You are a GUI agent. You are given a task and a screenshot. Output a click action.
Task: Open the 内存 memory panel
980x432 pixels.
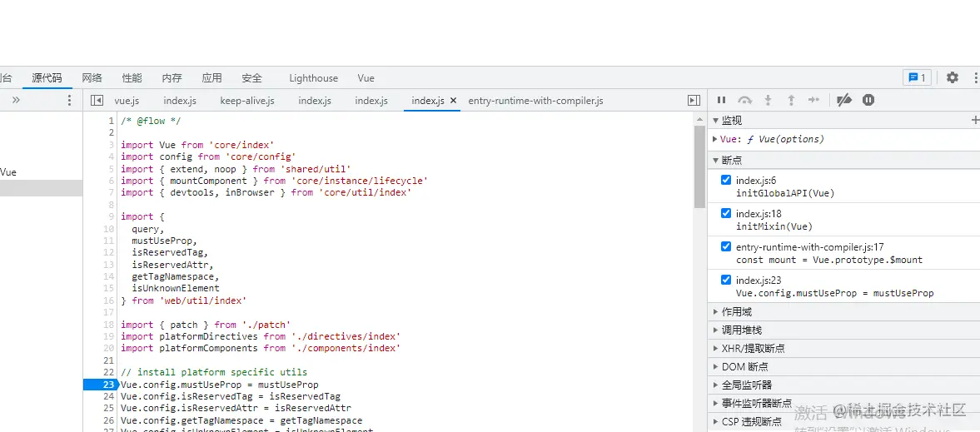pos(172,78)
